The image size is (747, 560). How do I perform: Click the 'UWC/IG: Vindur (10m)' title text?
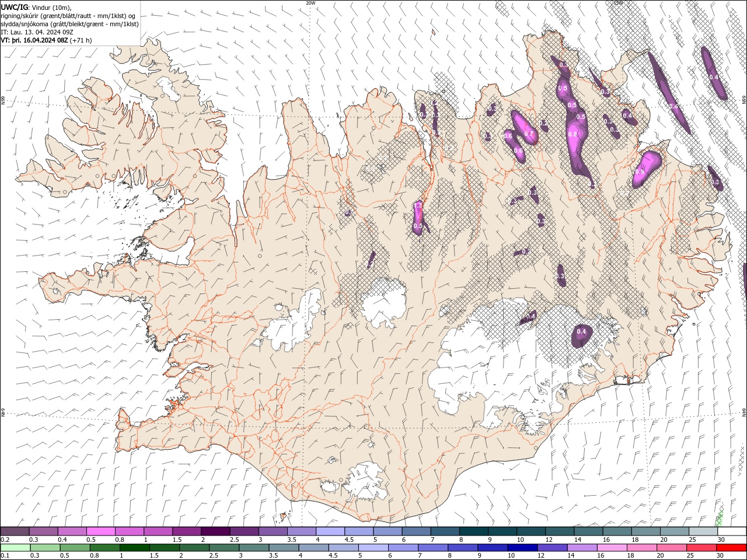pyautogui.click(x=37, y=6)
